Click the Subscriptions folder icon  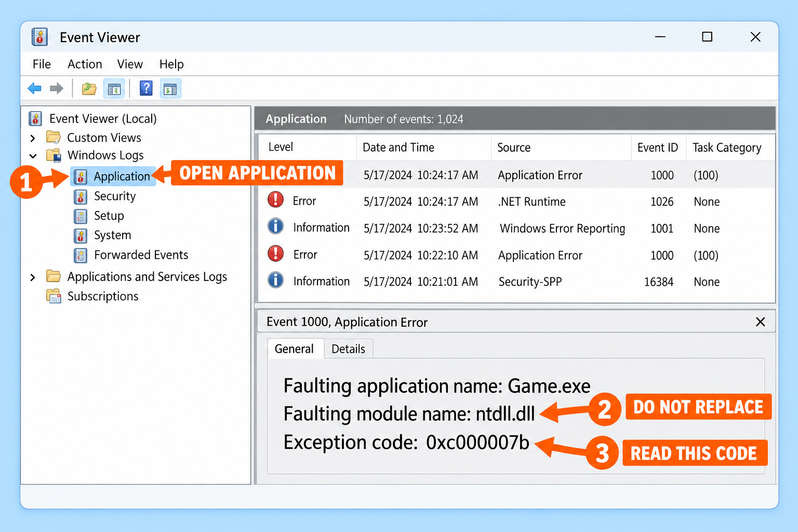pos(54,296)
